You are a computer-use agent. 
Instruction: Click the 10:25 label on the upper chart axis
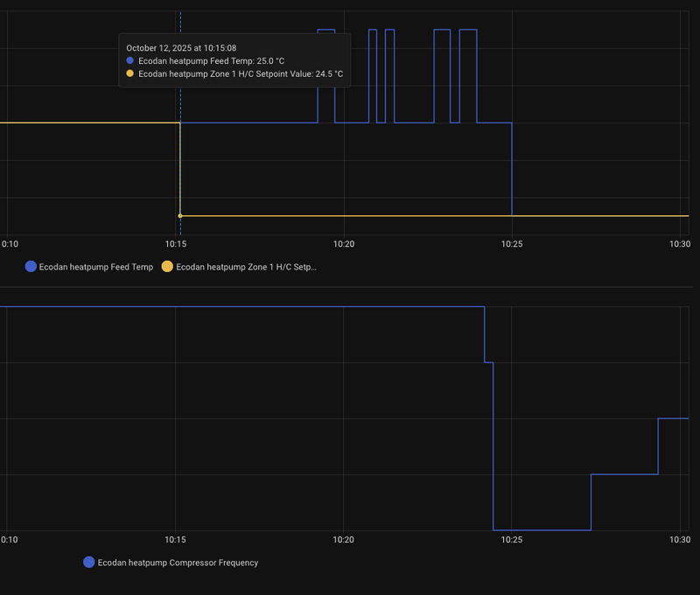click(x=512, y=243)
